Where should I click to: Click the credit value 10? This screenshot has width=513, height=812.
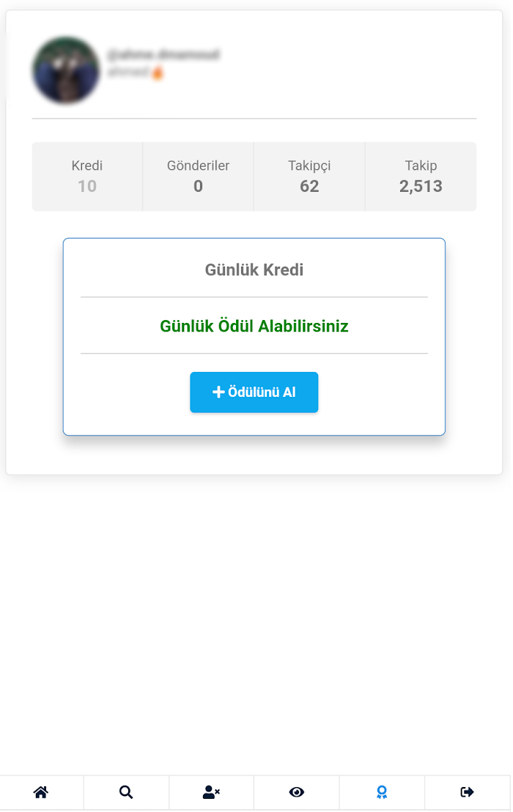pyautogui.click(x=87, y=186)
